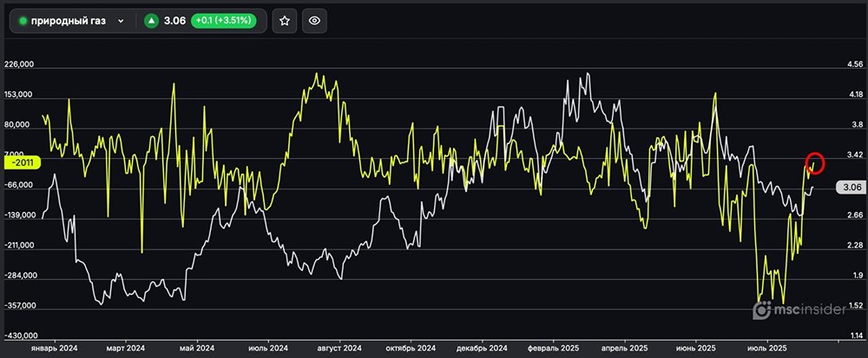Click the 4.18 right-axis label
This screenshot has width=868, height=358.
coord(855,95)
